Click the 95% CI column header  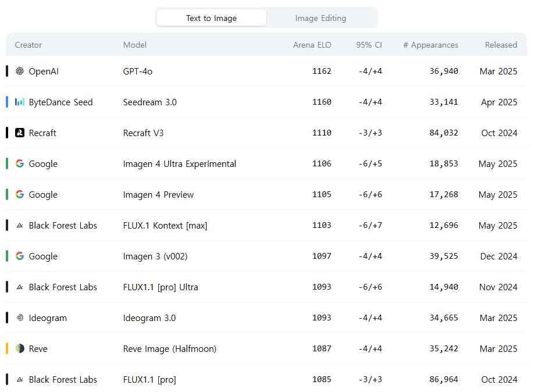pyautogui.click(x=369, y=45)
